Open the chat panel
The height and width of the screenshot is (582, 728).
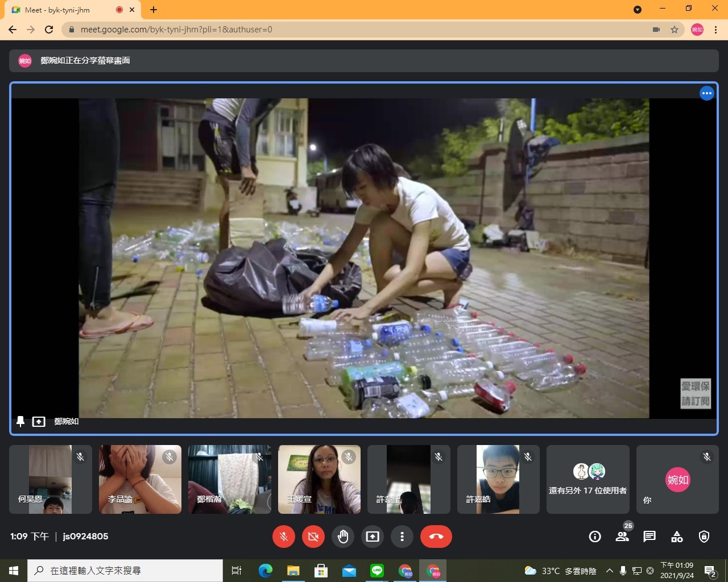650,537
